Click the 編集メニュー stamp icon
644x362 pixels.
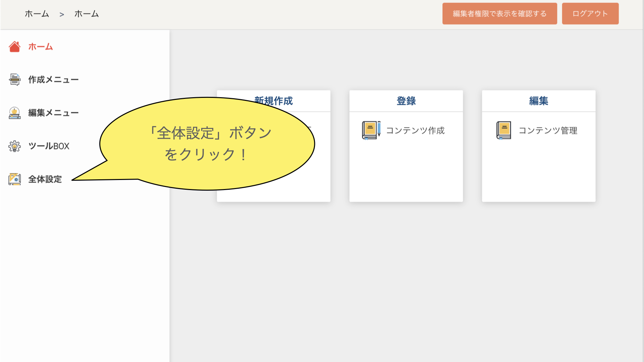point(14,113)
